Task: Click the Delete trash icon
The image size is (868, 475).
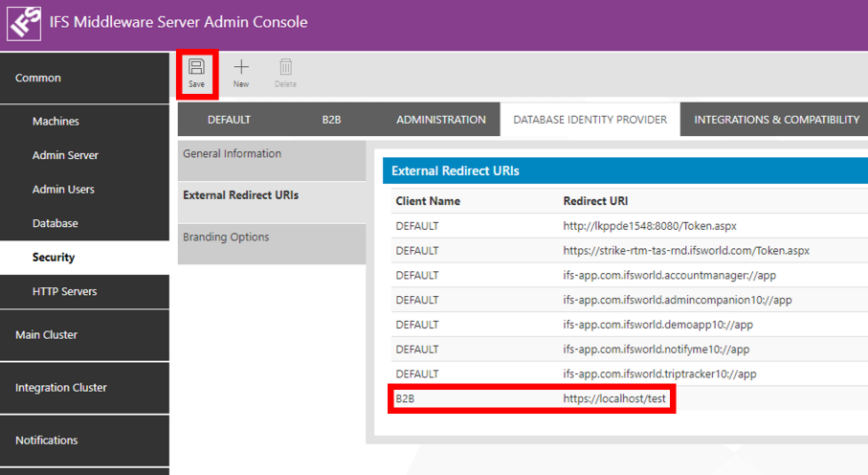Action: 285,67
